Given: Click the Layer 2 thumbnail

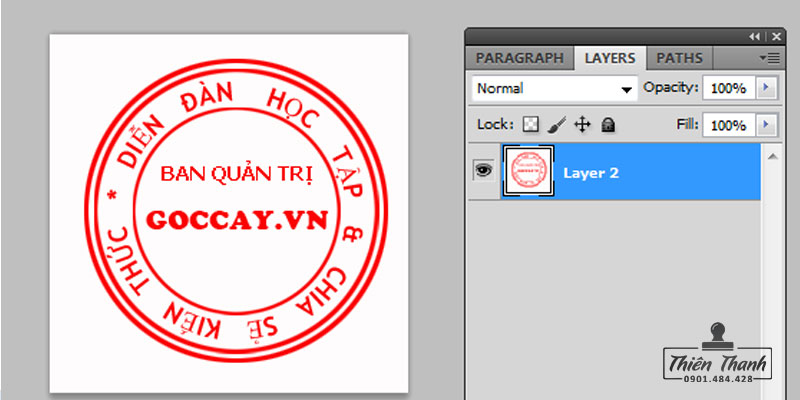Looking at the screenshot, I should (530, 172).
